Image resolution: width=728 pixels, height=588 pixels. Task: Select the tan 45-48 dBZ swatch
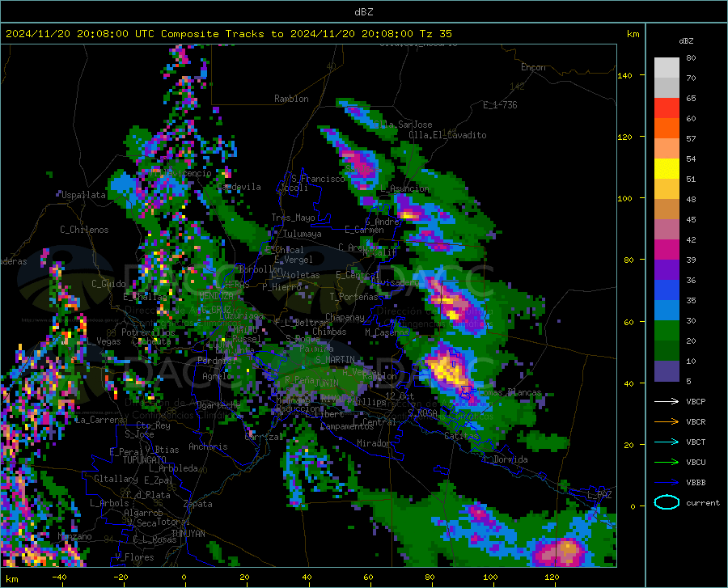667,209
